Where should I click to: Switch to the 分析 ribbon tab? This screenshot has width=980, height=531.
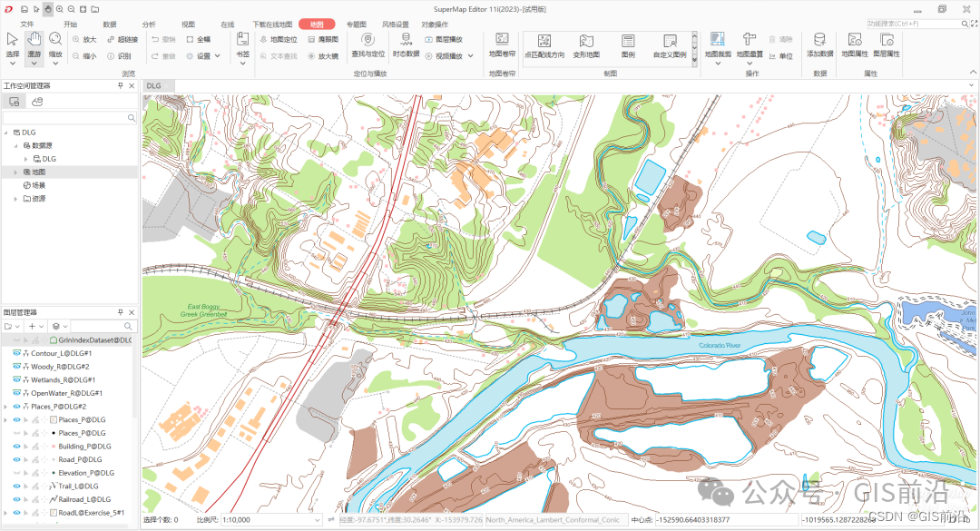coord(149,25)
